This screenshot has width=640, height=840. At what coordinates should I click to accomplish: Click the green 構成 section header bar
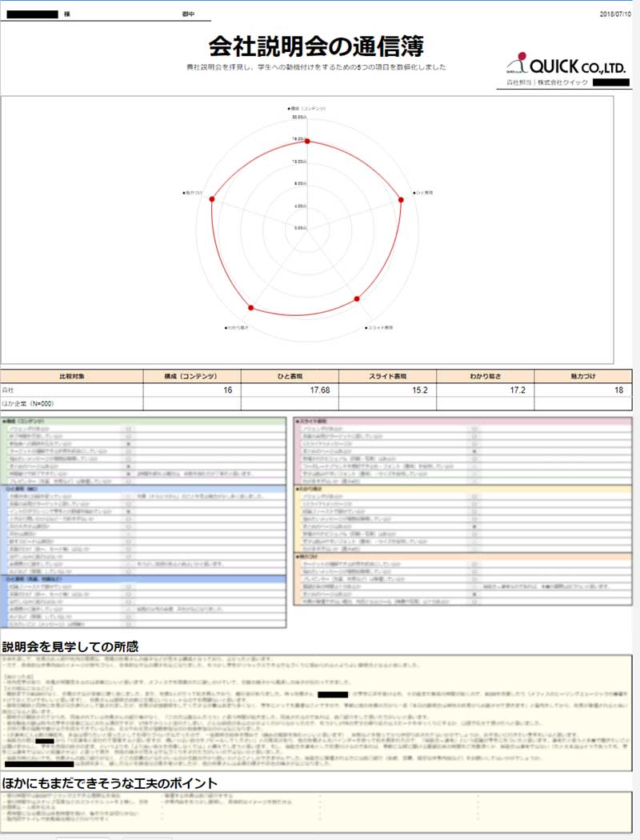pyautogui.click(x=143, y=422)
